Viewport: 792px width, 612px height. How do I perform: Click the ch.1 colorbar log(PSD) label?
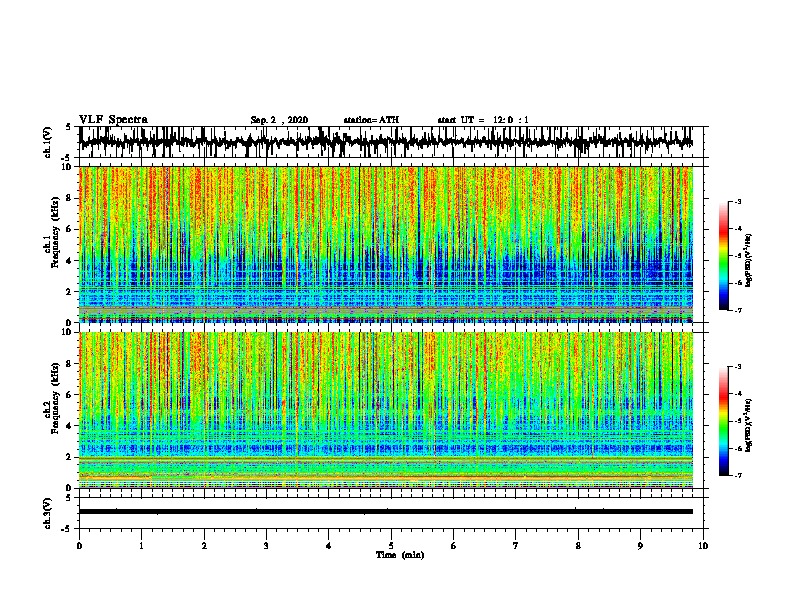pyautogui.click(x=749, y=261)
